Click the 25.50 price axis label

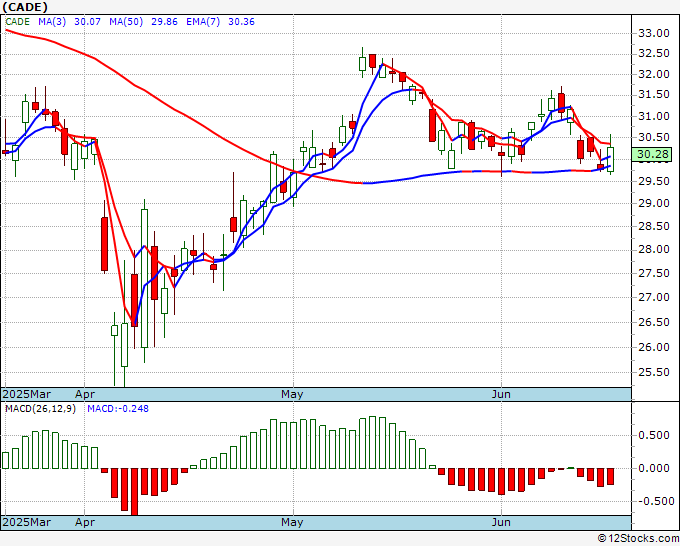click(654, 373)
